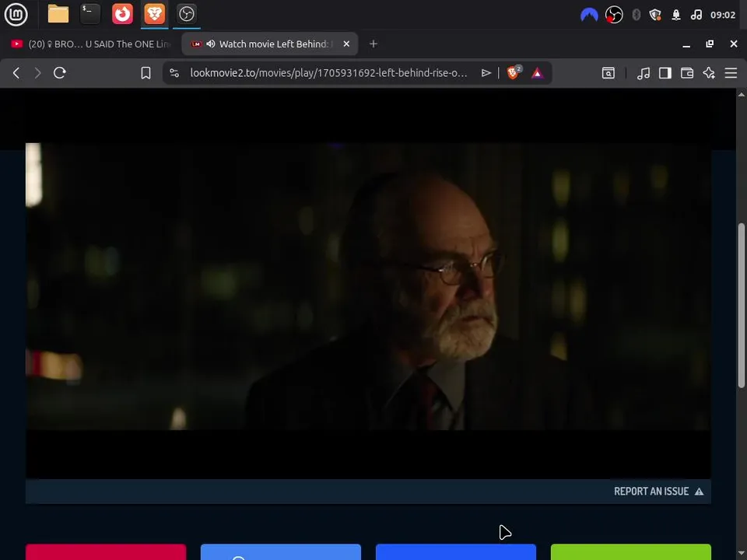Open Leo AI assistant icon
Screen dimensions: 747x560
click(709, 73)
